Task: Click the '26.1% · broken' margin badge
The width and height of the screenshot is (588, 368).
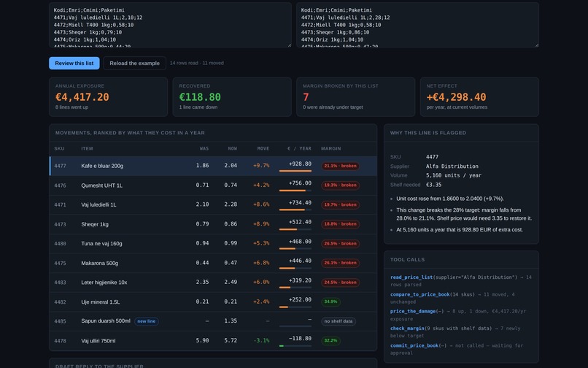Action: 340,263
